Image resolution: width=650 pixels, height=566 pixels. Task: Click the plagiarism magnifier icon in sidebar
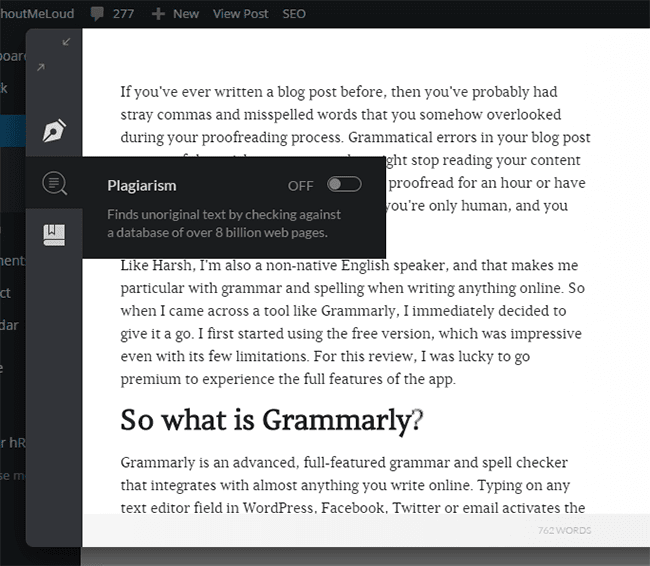(x=54, y=183)
